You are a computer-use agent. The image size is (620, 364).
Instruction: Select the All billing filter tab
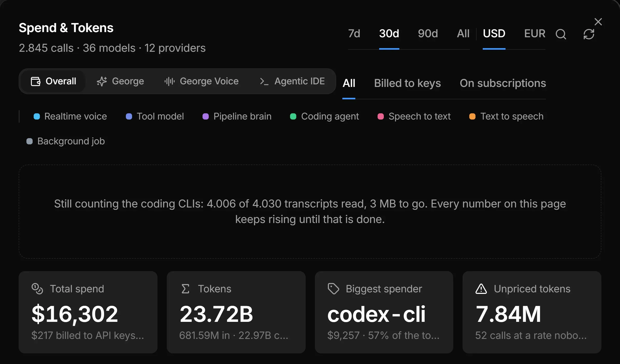[x=349, y=83]
